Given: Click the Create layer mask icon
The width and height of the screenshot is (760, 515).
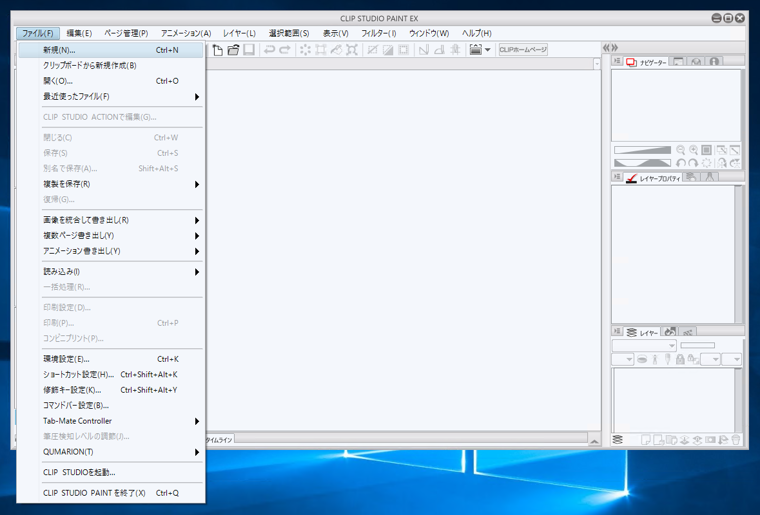Looking at the screenshot, I should 710,440.
